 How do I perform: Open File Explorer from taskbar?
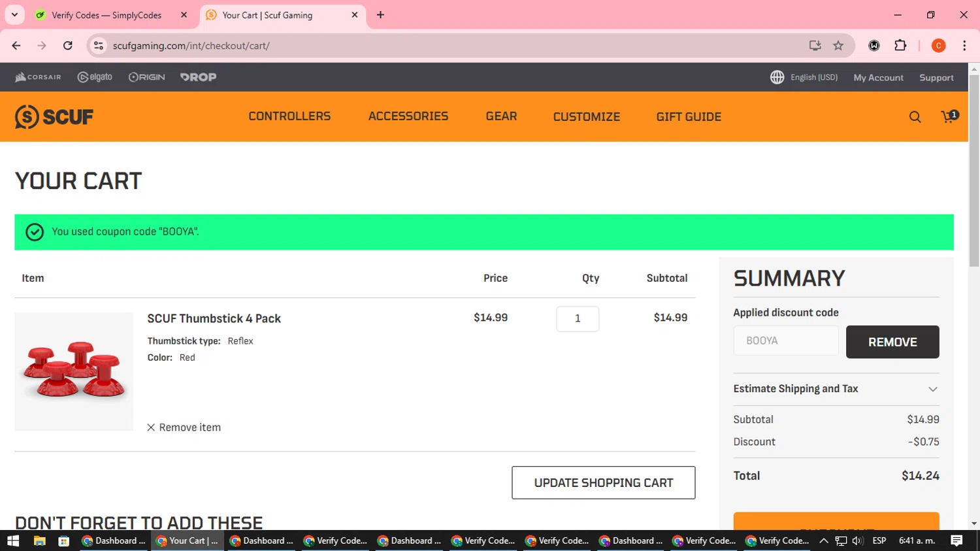[39, 541]
